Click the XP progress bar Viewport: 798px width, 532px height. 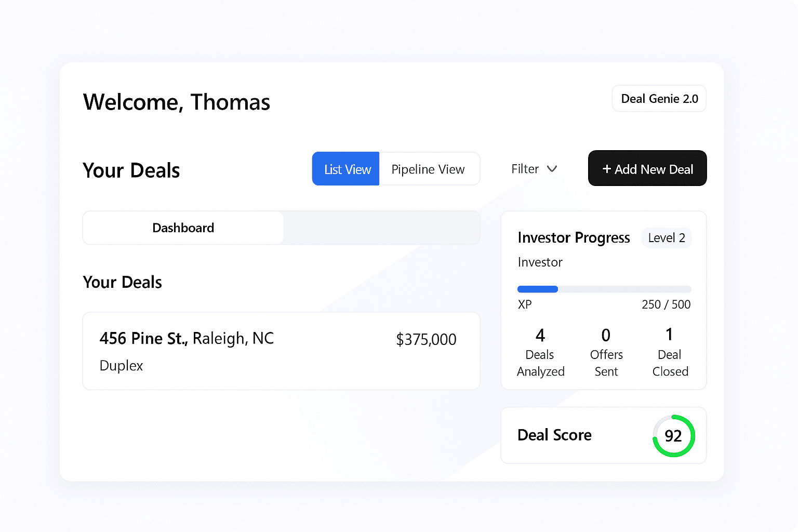604,289
